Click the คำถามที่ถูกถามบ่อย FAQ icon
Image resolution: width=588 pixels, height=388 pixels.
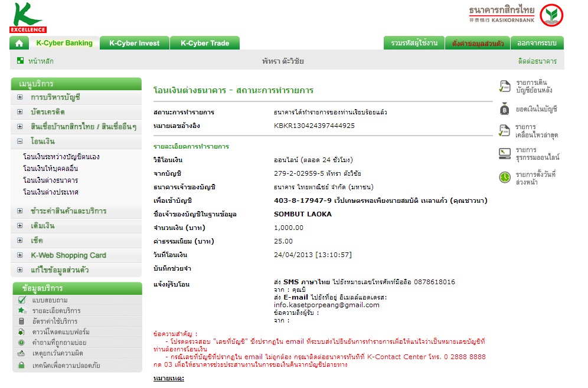[21, 343]
